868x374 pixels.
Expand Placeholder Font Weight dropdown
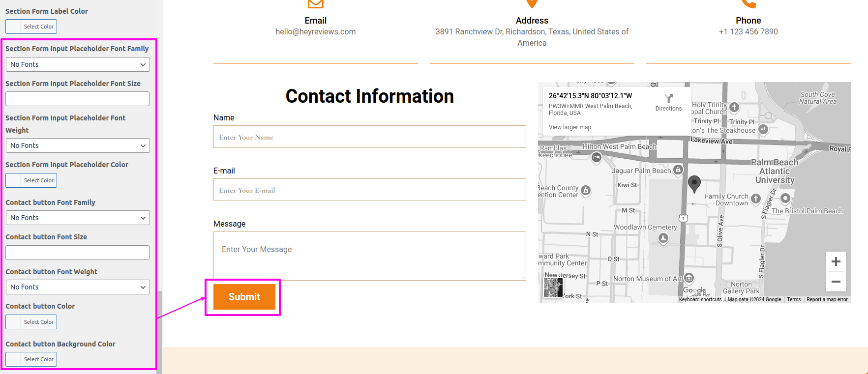tap(78, 145)
